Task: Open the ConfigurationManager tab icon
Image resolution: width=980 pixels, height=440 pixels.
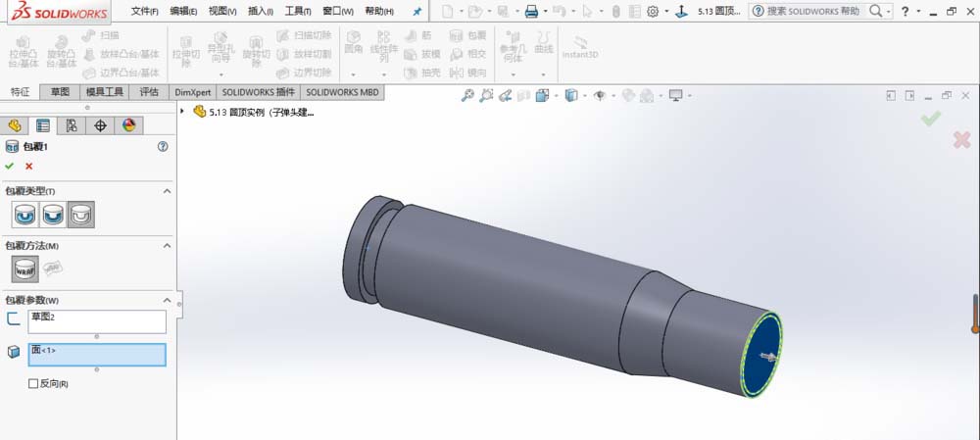Action: (72, 125)
